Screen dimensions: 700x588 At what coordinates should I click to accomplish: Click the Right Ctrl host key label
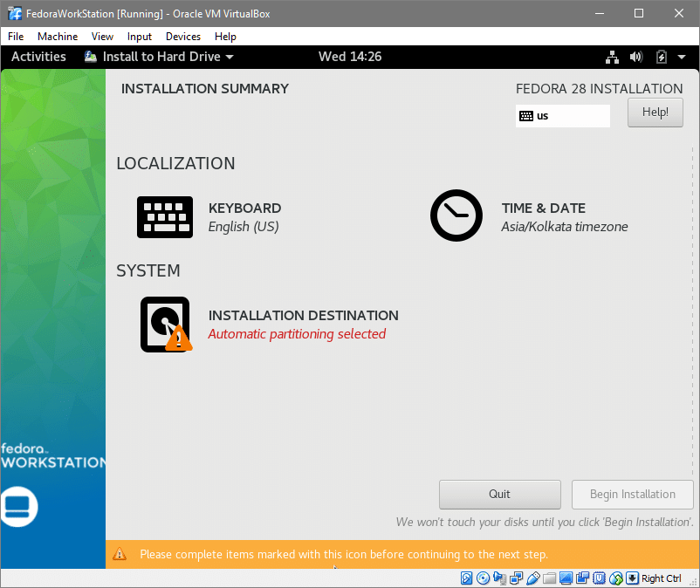point(662,578)
